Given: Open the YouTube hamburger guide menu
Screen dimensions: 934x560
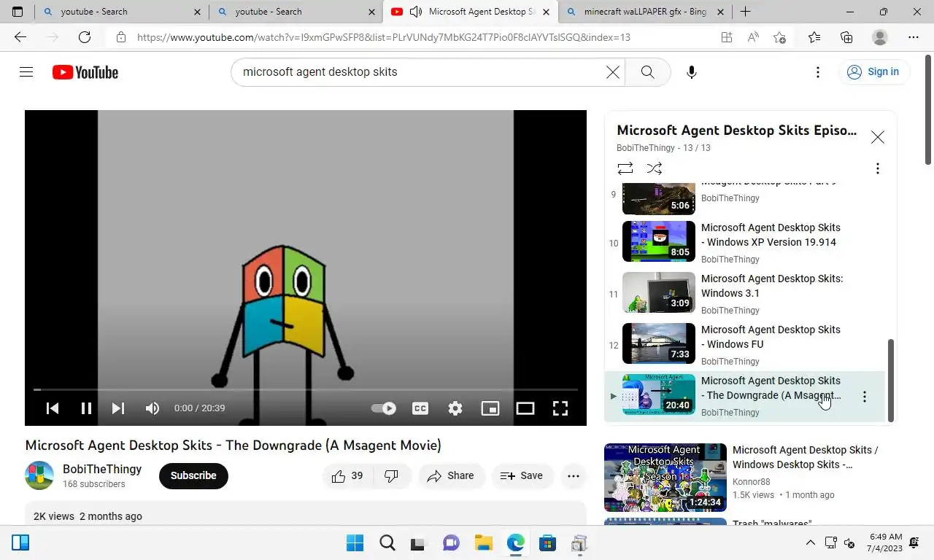Looking at the screenshot, I should (x=26, y=72).
